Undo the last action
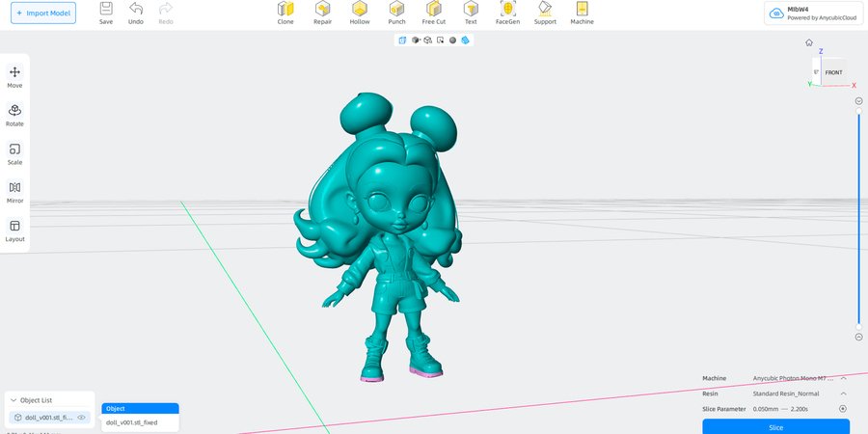This screenshot has width=868, height=434. click(136, 14)
